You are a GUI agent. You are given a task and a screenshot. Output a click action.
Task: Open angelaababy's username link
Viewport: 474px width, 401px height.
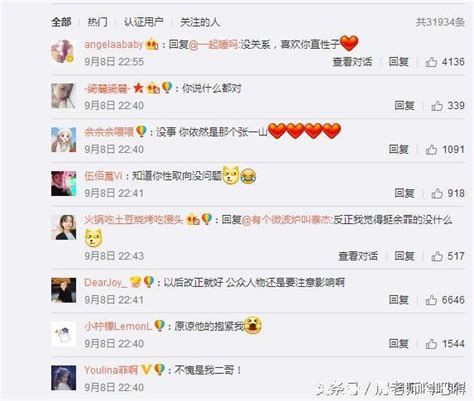(x=114, y=44)
